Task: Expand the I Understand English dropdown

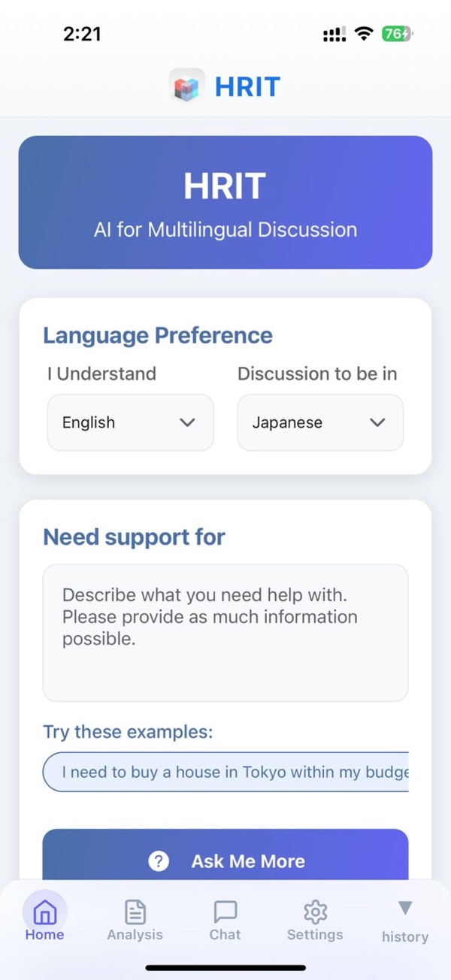Action: [131, 422]
